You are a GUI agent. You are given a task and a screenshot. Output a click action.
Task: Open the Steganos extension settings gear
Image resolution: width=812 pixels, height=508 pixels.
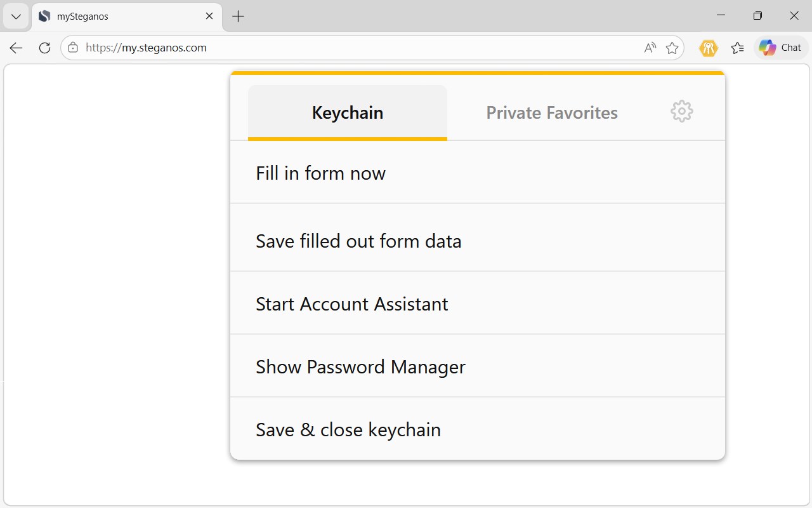coord(682,112)
